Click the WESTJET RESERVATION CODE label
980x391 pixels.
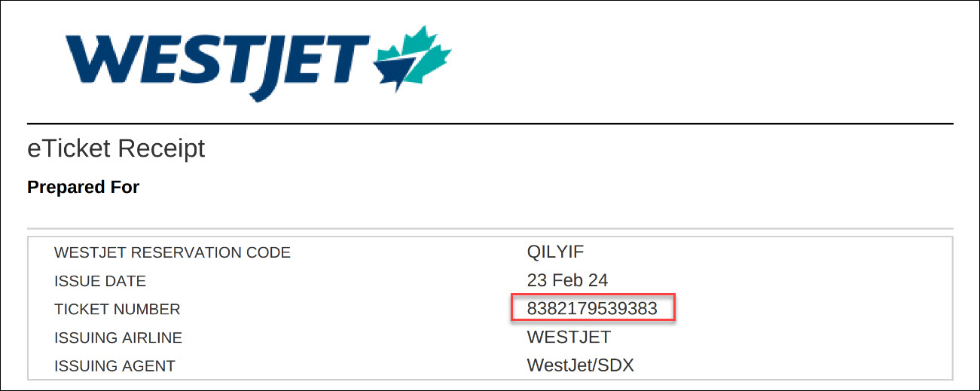[x=172, y=252]
